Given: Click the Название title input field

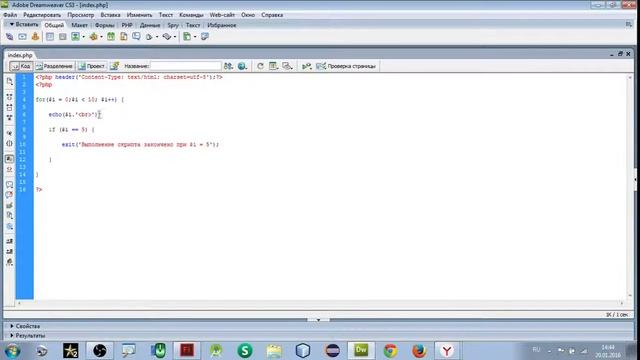Looking at the screenshot, I should 186,66.
